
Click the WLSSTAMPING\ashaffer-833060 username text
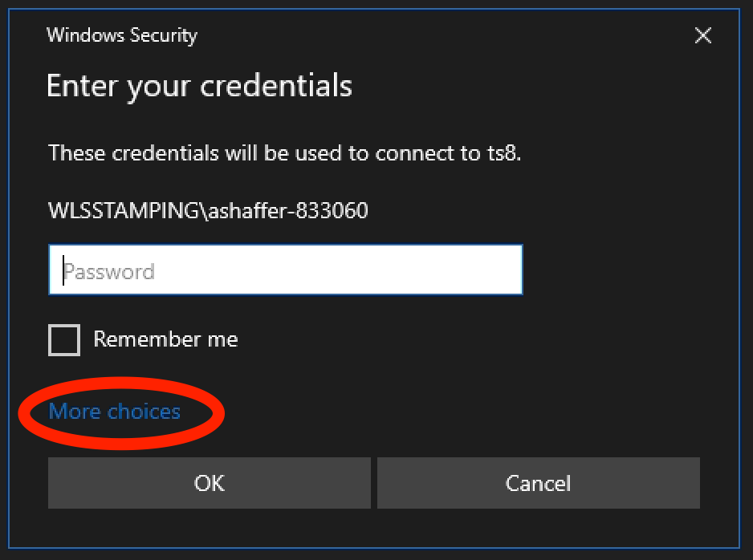point(208,211)
